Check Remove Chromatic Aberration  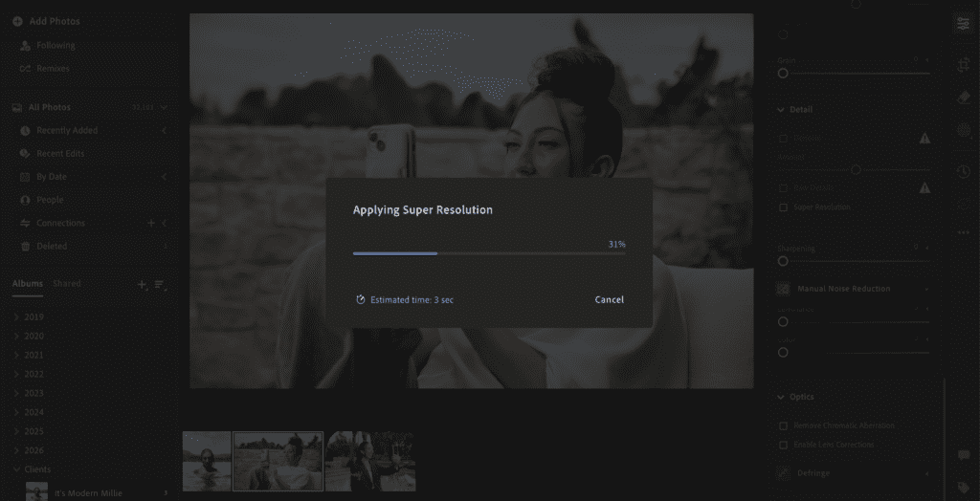point(784,425)
